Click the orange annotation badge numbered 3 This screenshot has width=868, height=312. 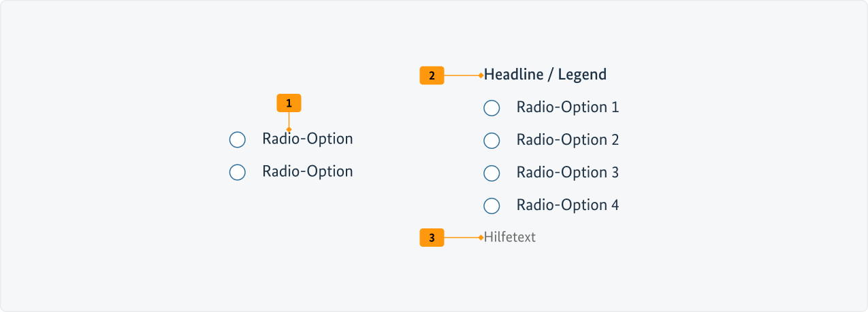[432, 238]
